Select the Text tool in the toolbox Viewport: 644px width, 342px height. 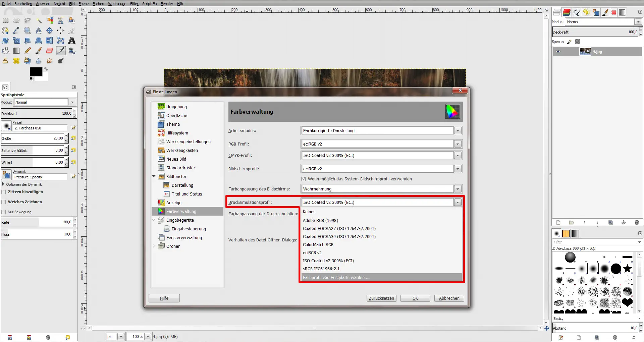coord(71,41)
